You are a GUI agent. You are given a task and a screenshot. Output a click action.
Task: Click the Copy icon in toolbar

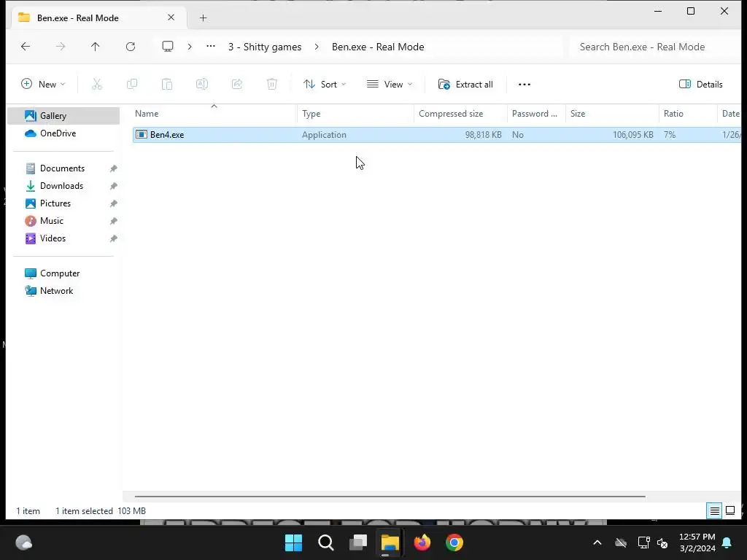132,85
